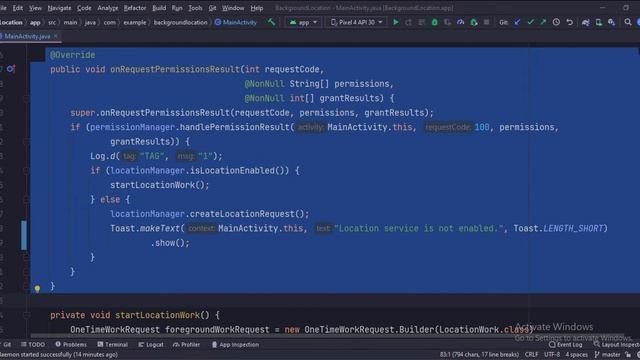Viewport: 640px width, 360px height.
Task: Click the Apply Code Changes icon
Action: click(422, 22)
